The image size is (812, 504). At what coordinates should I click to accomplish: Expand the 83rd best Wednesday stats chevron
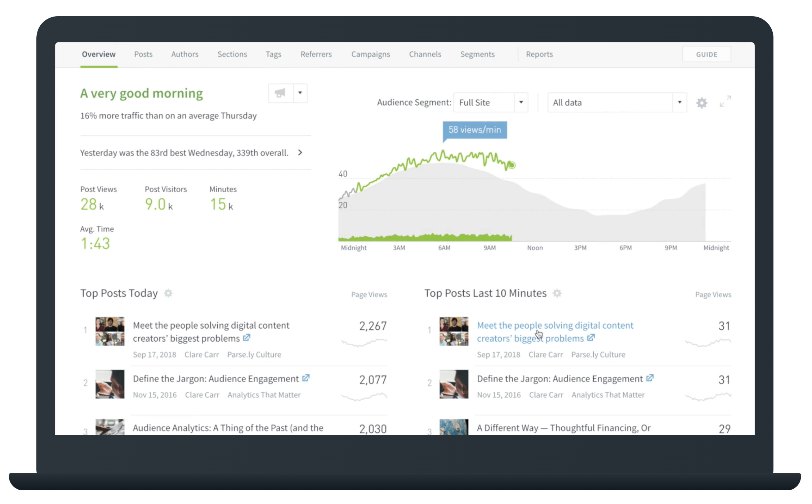point(300,153)
